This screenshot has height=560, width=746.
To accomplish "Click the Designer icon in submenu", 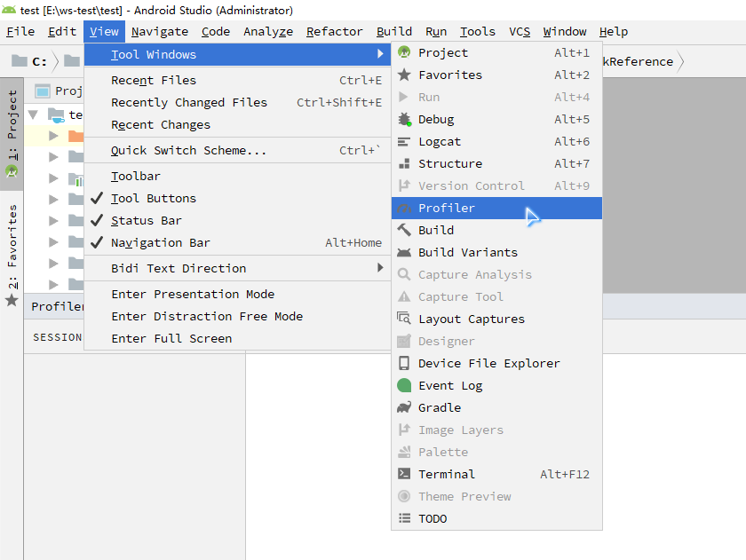I will 404,341.
